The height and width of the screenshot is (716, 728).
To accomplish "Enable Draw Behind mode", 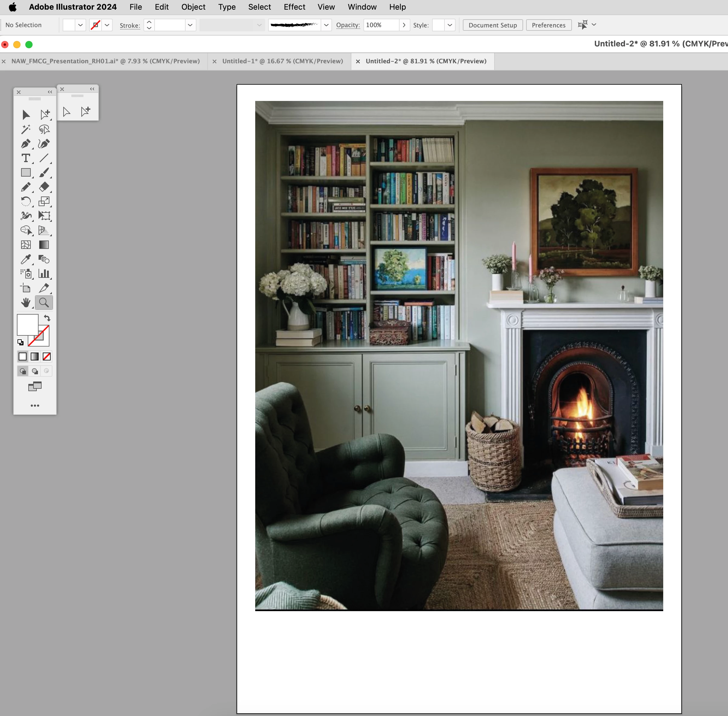I will (35, 371).
